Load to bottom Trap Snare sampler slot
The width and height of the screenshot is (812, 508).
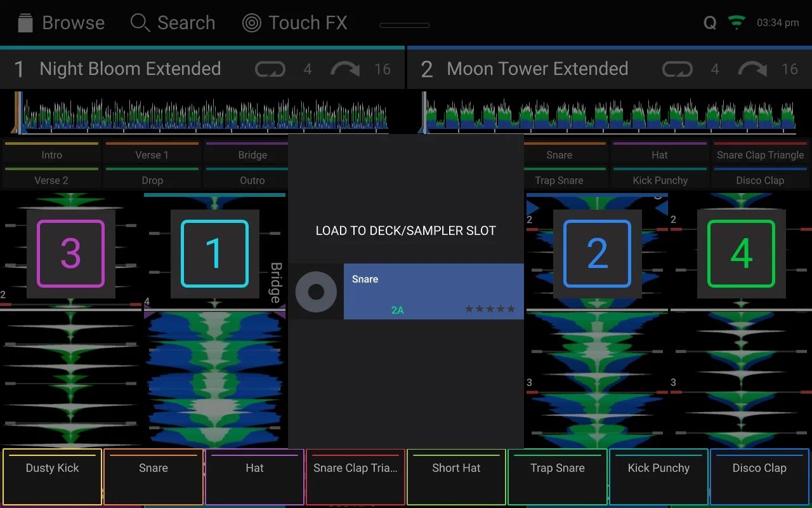pyautogui.click(x=558, y=477)
